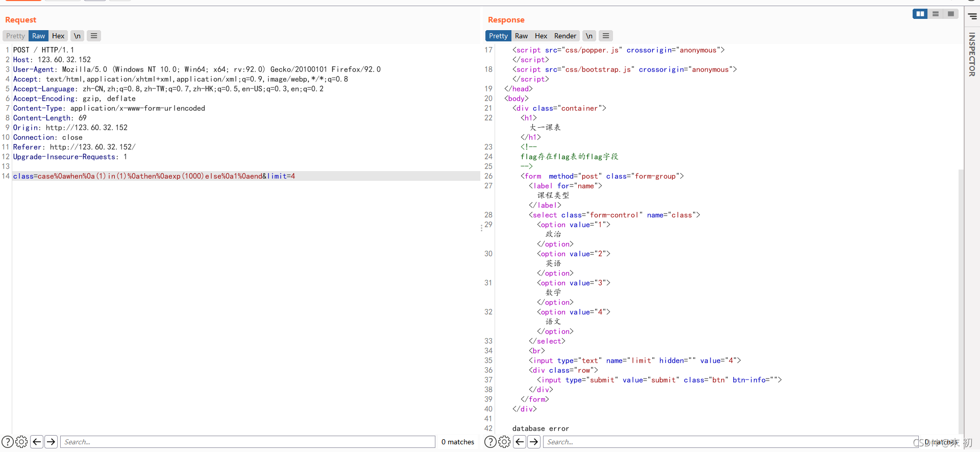Image resolution: width=980 pixels, height=452 pixels.
Task: Toggle Response \n non-printable characters button
Action: click(x=589, y=36)
